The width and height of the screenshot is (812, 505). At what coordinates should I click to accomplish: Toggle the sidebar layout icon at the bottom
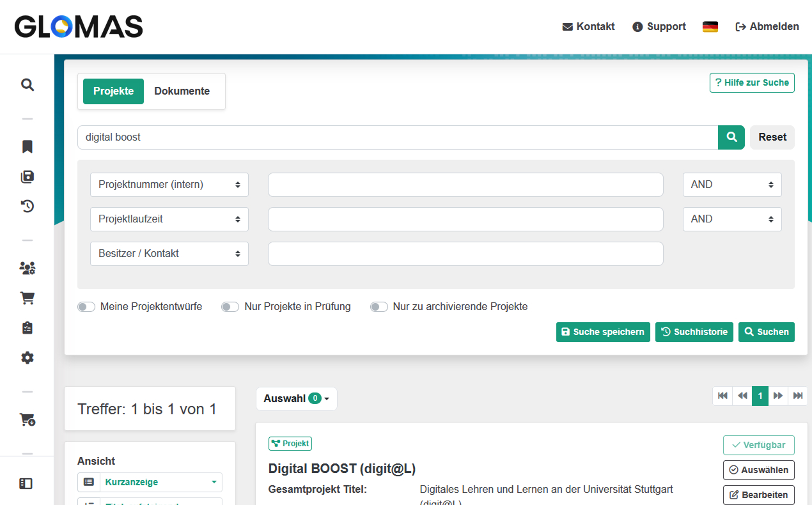coord(26,483)
